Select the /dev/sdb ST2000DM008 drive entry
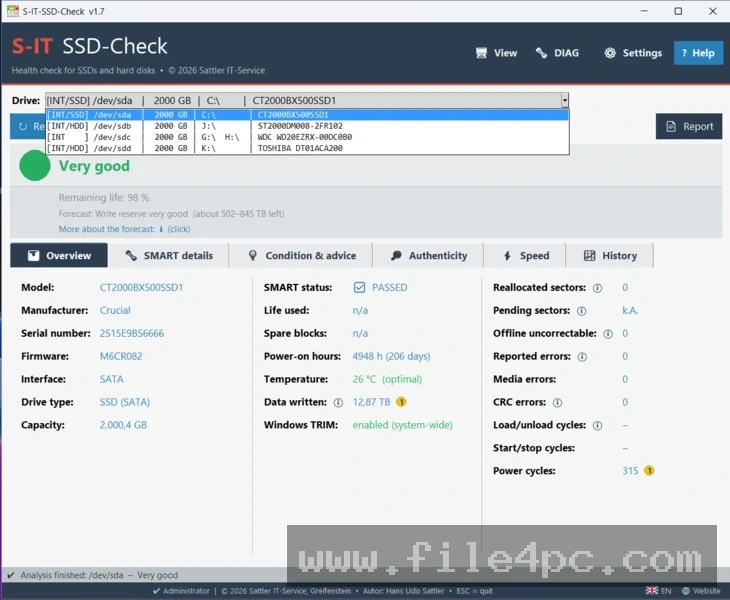This screenshot has height=600, width=730. (x=307, y=126)
